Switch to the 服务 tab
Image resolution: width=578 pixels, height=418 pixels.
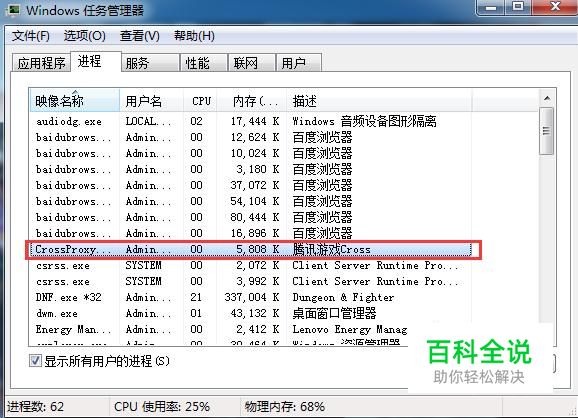[x=150, y=63]
